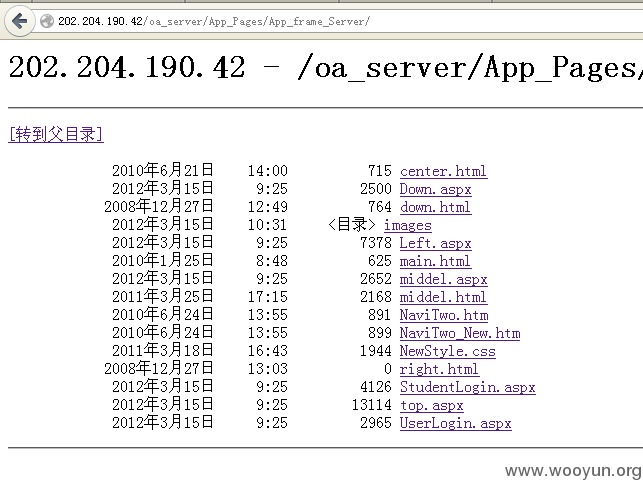
Task: Click the date 2010年6月21日
Action: point(163,171)
